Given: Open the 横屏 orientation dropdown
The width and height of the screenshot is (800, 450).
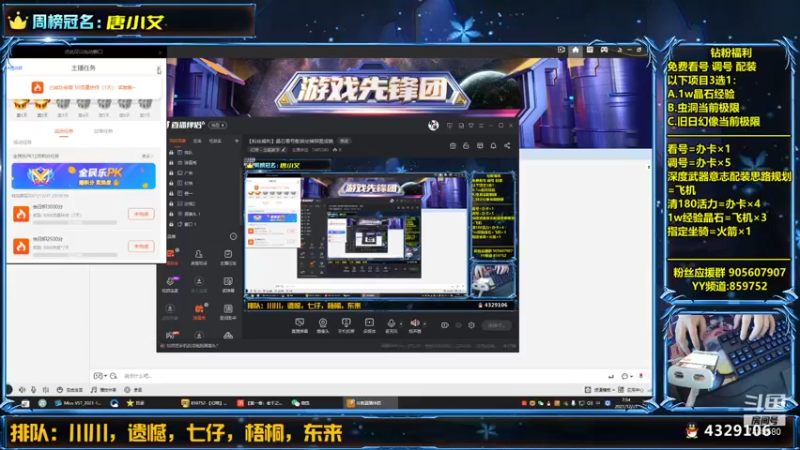Looking at the screenshot, I should point(218,125).
